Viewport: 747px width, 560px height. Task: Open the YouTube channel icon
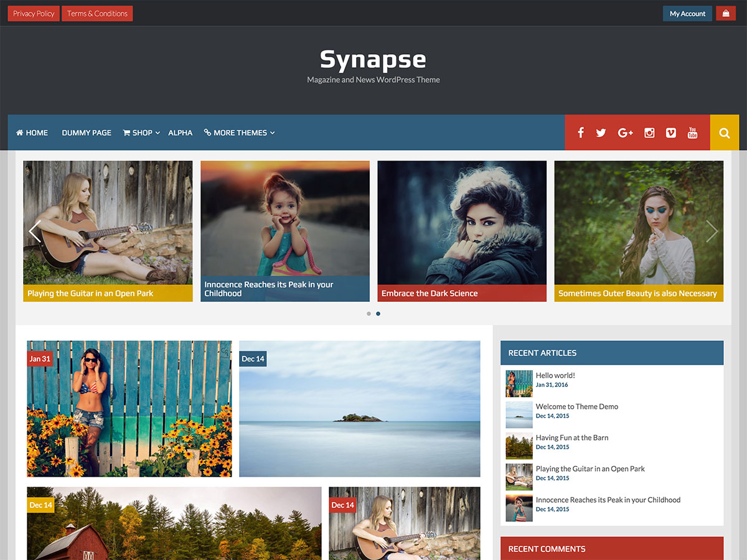coord(692,133)
